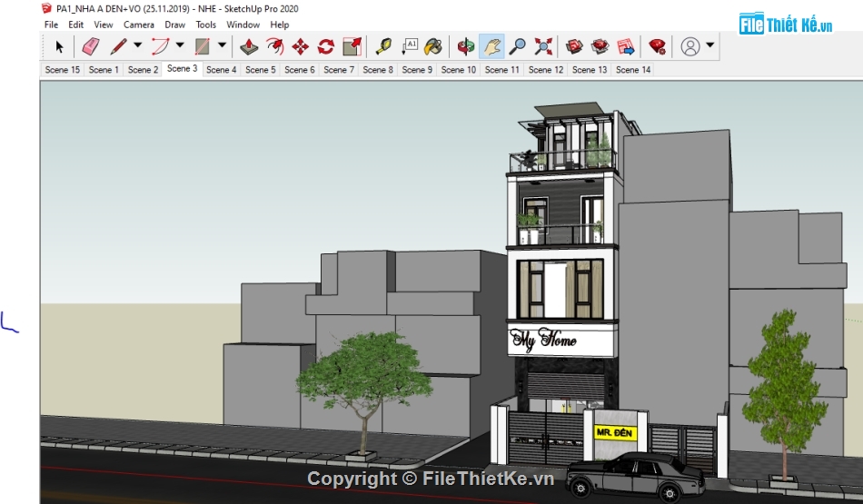Switch to the Scene 2 tab
The image size is (863, 504).
(x=143, y=70)
